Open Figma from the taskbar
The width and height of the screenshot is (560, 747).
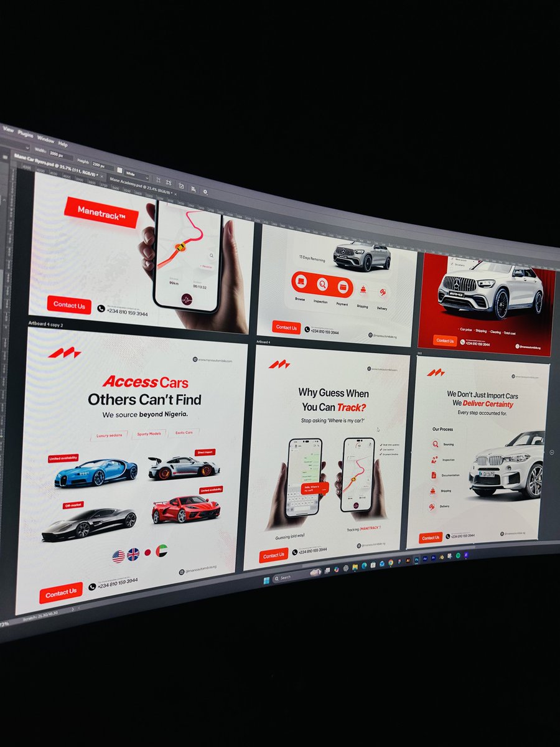coord(399,561)
